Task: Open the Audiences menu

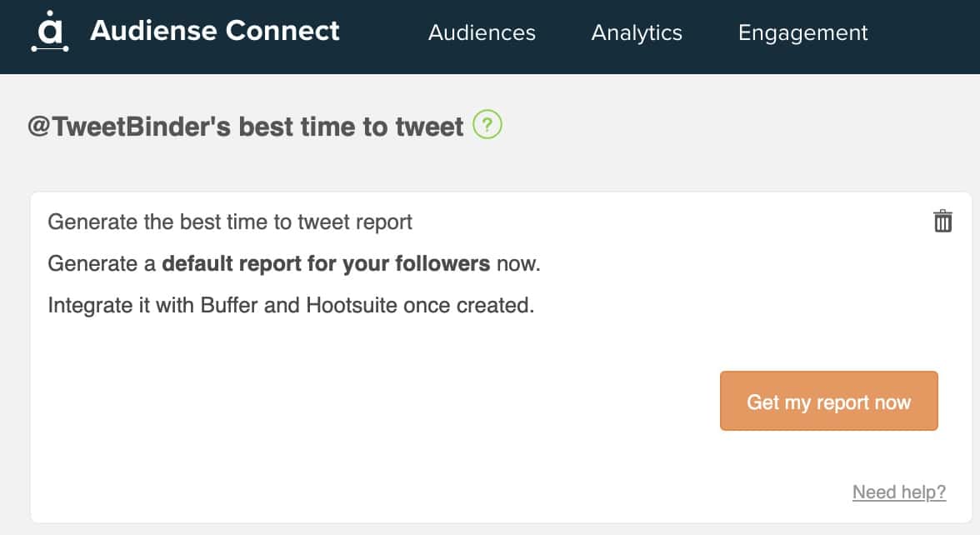Action: 482,33
